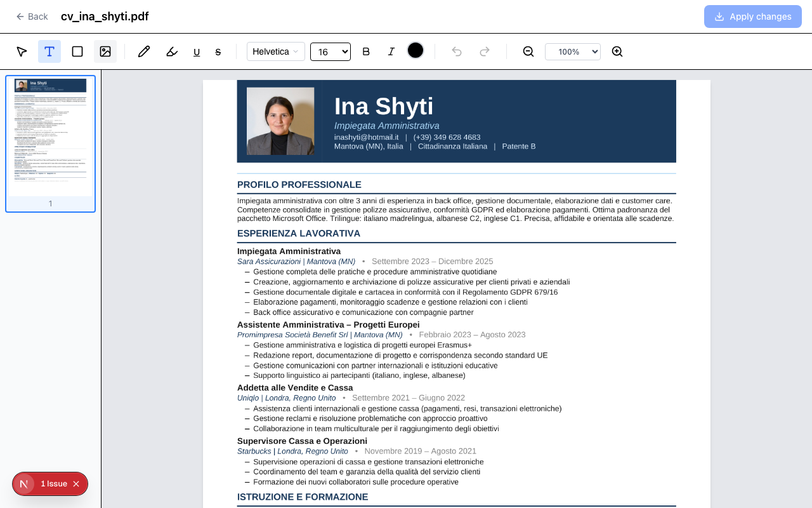This screenshot has height=508, width=812.
Task: Redo the last undone edit
Action: point(485,51)
